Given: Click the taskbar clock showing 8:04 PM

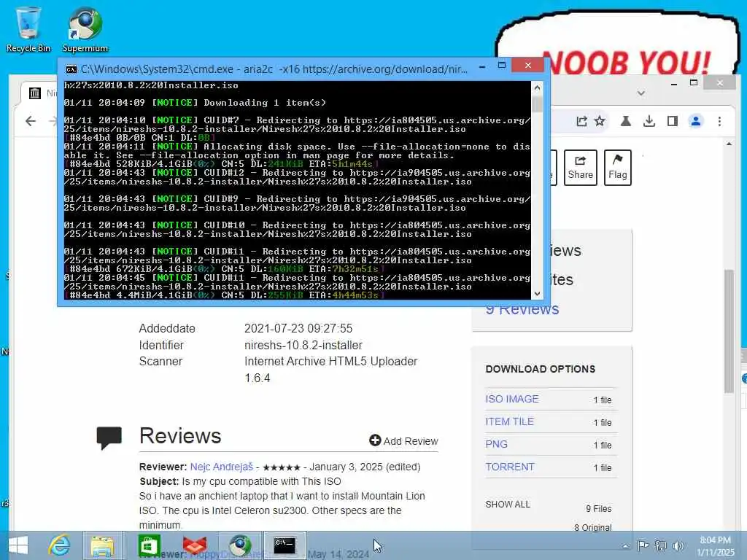Looking at the screenshot, I should pos(715,546).
